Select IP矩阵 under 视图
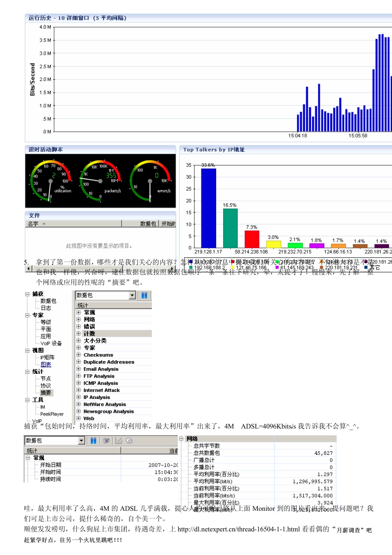392x555 pixels. [47, 357]
